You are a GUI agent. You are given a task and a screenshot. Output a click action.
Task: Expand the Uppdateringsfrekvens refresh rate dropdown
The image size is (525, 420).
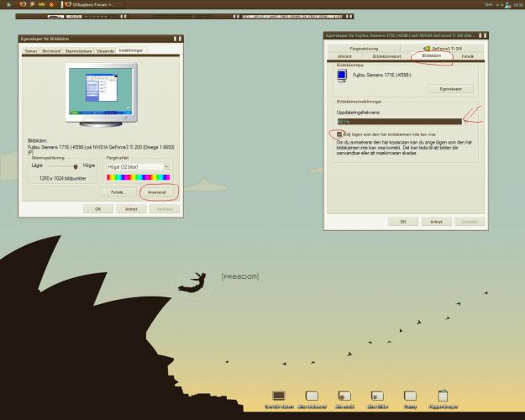pos(405,122)
